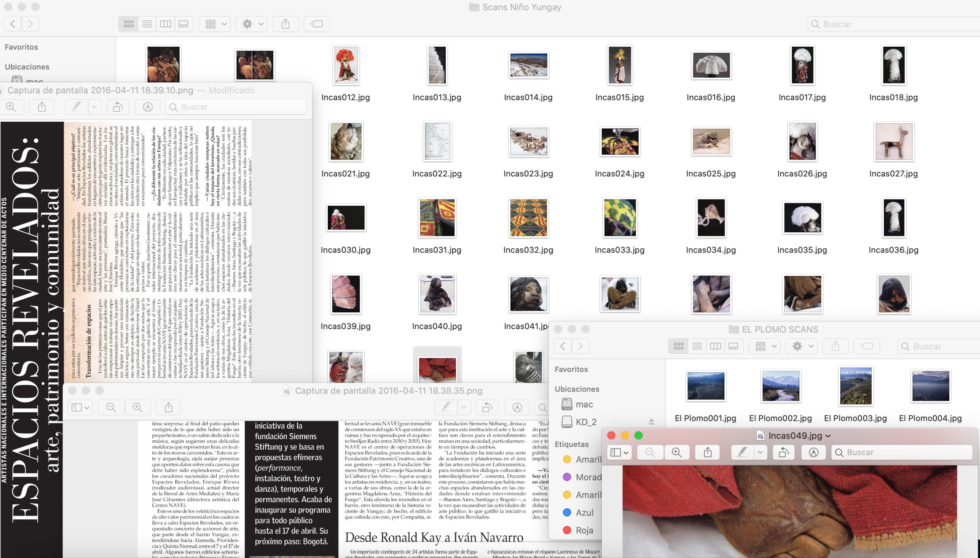Toggle icon view in EL PLOMO SCANS window

(678, 346)
